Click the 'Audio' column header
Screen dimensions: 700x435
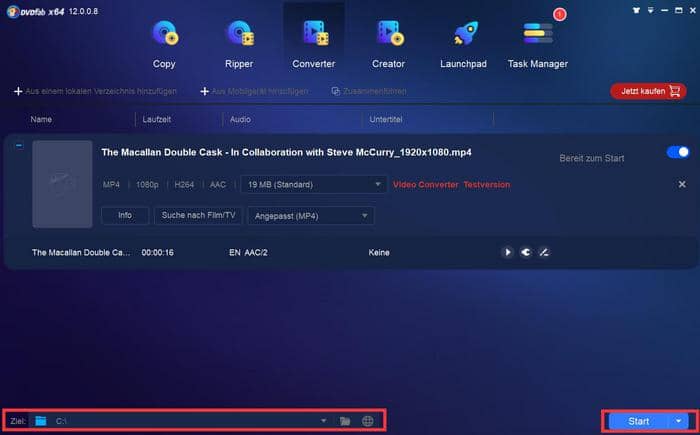pos(240,119)
